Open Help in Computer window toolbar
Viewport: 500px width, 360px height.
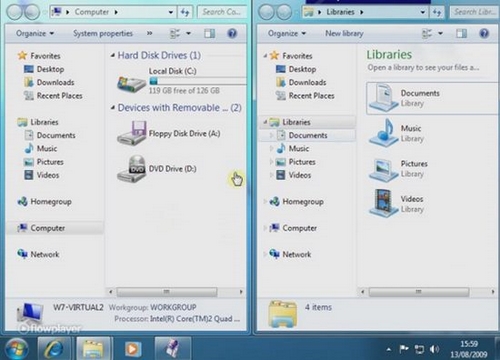pos(232,33)
